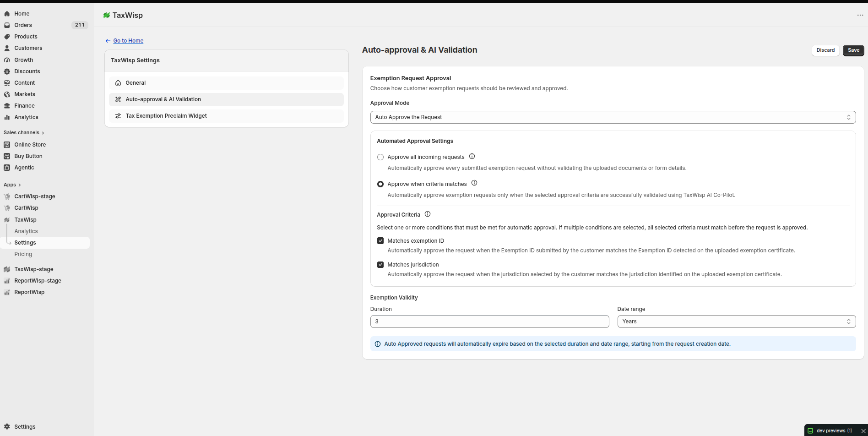
Task: Click the bottom Settings gear icon
Action: (7, 427)
